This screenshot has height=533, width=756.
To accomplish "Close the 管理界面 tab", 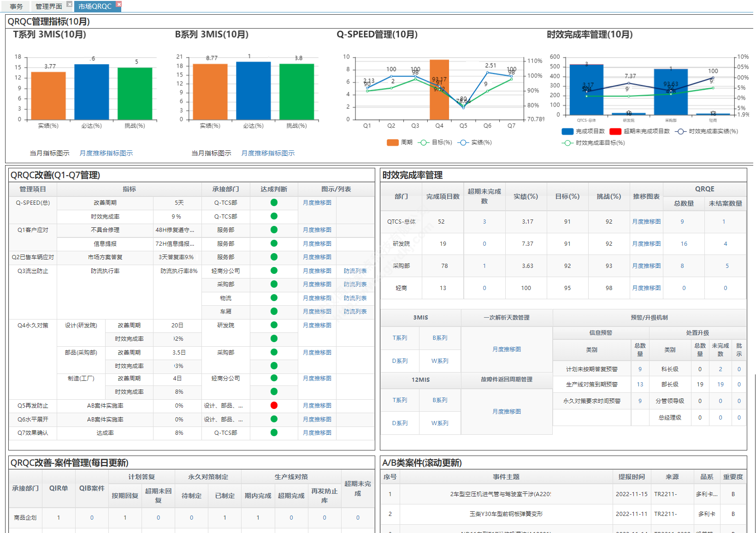I will pyautogui.click(x=69, y=4).
